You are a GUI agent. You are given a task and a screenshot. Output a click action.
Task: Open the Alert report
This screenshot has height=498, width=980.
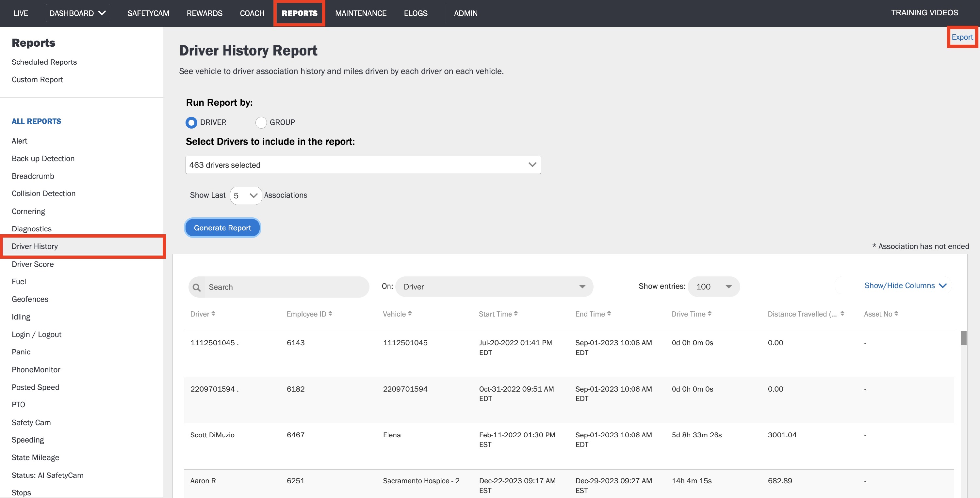[19, 141]
